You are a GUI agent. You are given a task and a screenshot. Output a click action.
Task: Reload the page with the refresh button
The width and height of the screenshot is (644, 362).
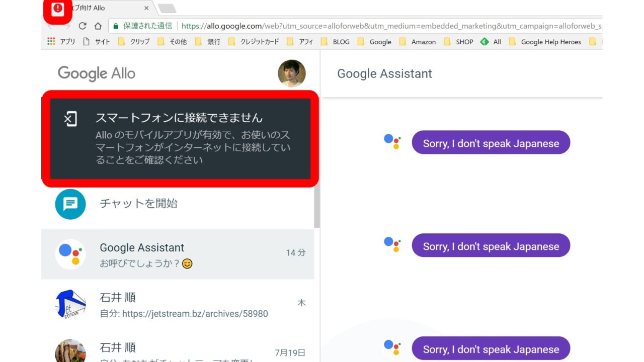pyautogui.click(x=83, y=26)
